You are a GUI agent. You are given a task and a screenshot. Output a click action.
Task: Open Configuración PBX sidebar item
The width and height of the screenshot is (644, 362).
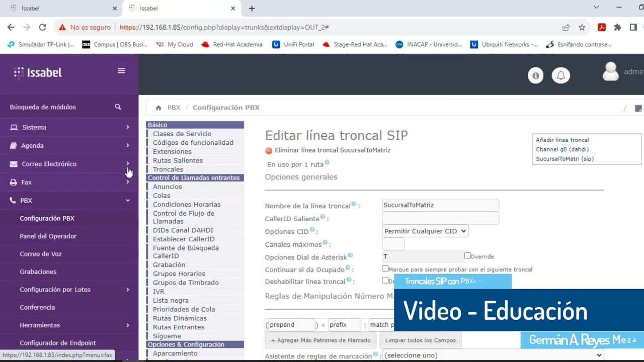47,218
